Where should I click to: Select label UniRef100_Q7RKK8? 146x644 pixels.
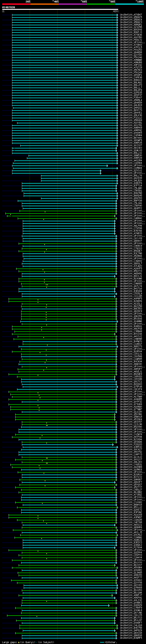[131, 588]
